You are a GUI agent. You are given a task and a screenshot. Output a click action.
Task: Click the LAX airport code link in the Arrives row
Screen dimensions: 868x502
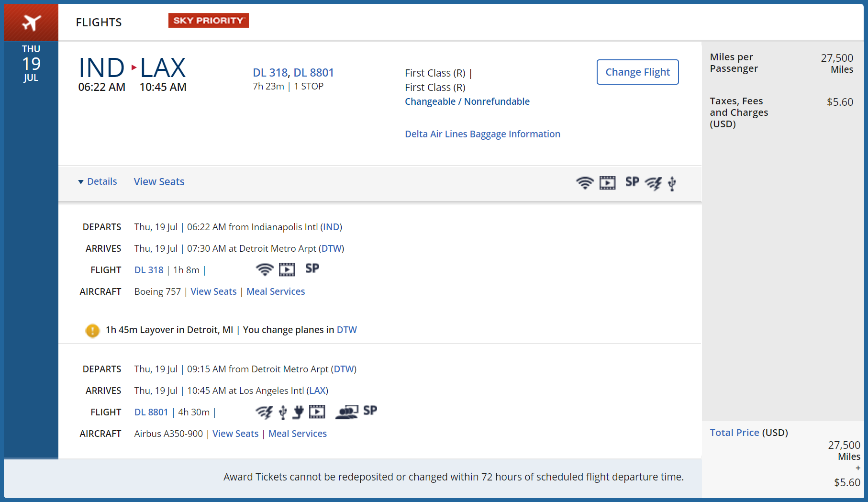(317, 390)
